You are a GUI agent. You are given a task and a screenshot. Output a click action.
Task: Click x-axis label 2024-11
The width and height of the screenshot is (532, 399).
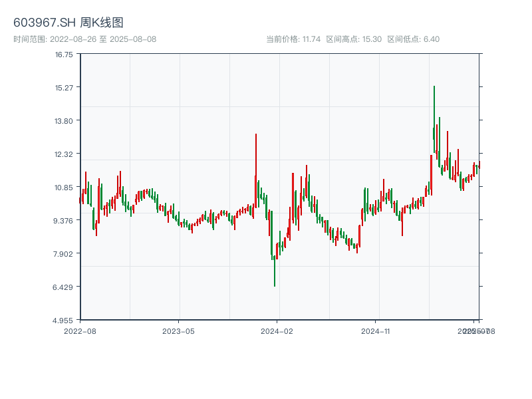pos(375,331)
